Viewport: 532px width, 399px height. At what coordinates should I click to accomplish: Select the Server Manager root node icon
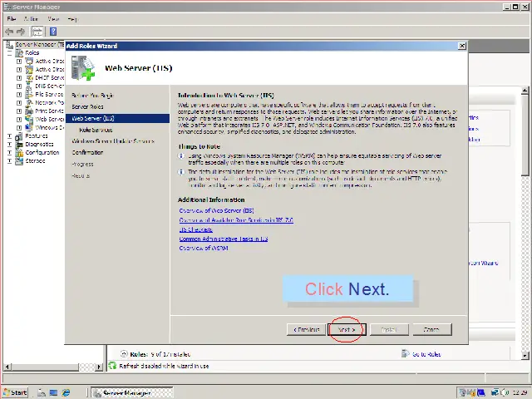pyautogui.click(x=9, y=44)
